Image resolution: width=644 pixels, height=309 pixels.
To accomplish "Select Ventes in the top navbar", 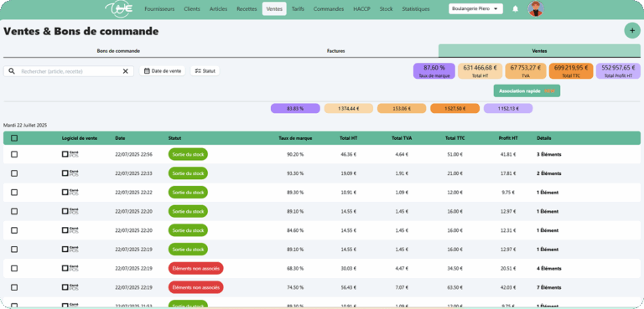I will 274,9.
